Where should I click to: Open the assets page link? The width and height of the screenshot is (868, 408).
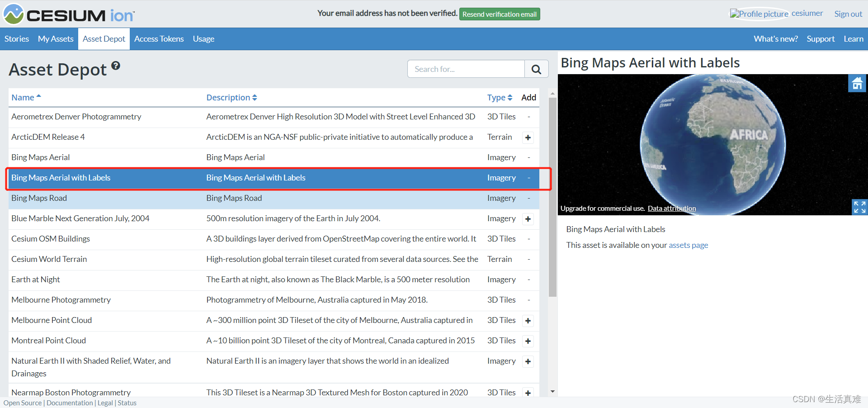click(688, 245)
